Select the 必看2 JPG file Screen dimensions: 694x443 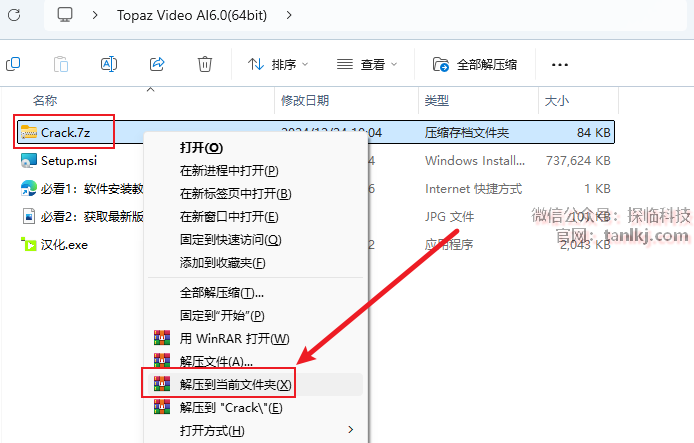click(92, 216)
